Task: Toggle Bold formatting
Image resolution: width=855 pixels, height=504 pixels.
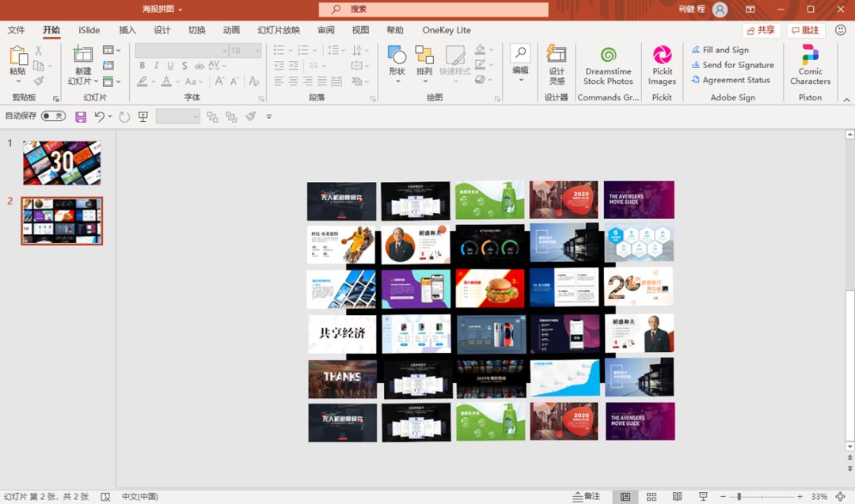Action: 142,66
